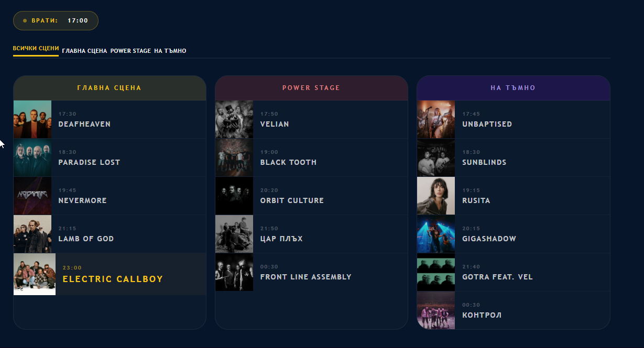The height and width of the screenshot is (348, 644).
Task: Open the Black Tooth band photo
Action: pos(234,158)
